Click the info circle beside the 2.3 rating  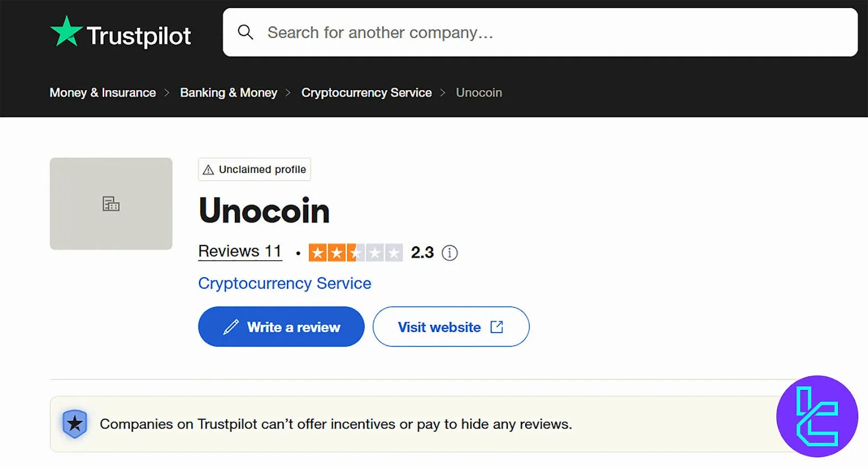[x=450, y=252]
